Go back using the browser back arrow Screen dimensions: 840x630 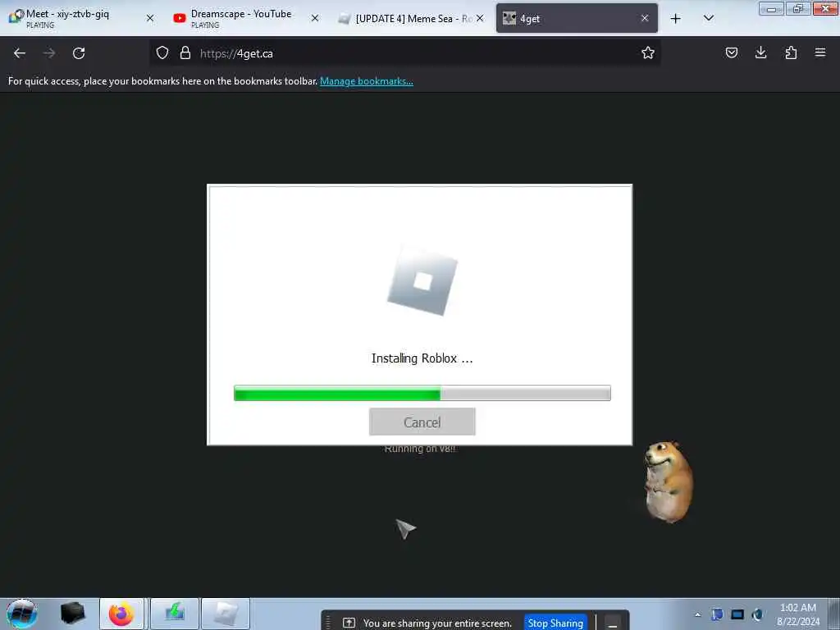tap(20, 53)
